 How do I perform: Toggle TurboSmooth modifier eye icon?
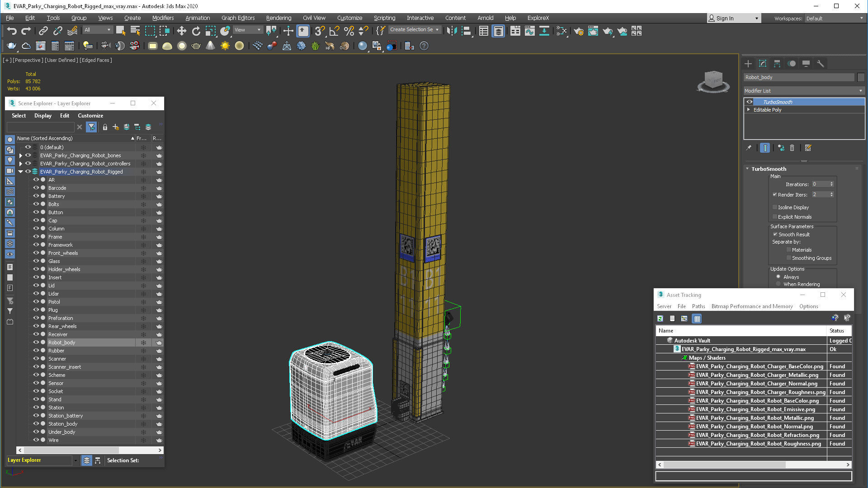750,102
